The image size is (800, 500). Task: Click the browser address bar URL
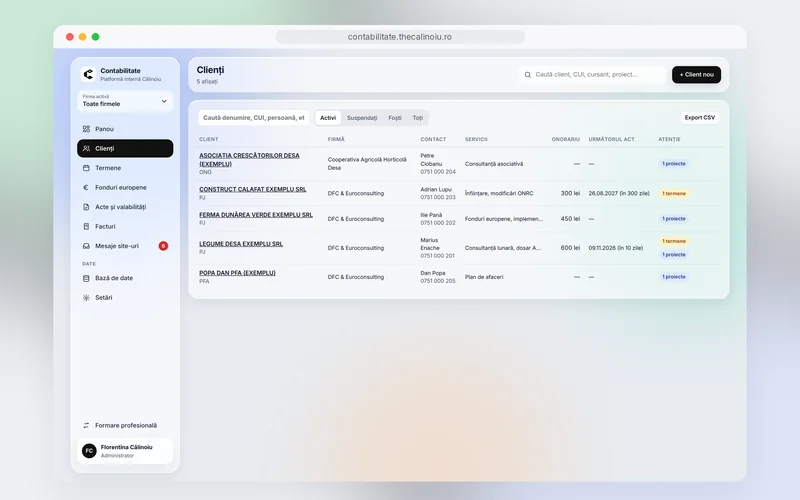(399, 37)
